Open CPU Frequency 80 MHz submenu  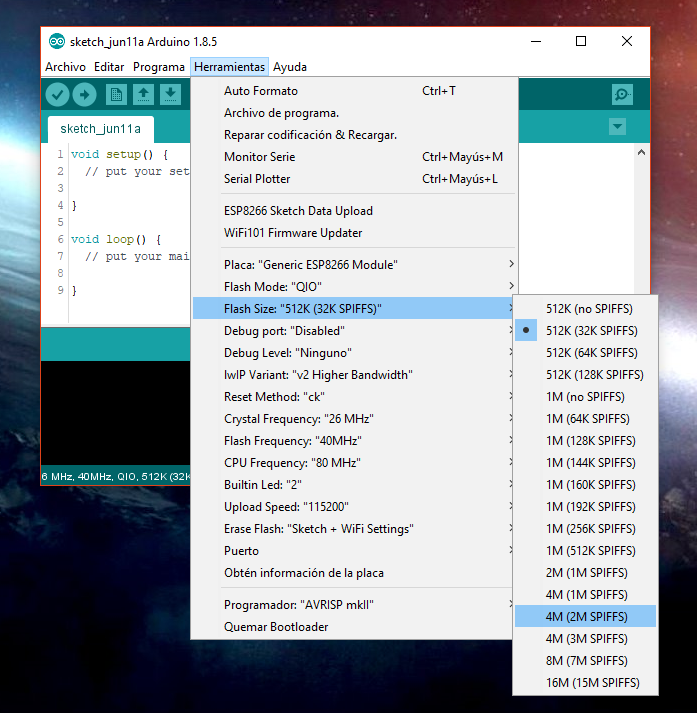[353, 462]
